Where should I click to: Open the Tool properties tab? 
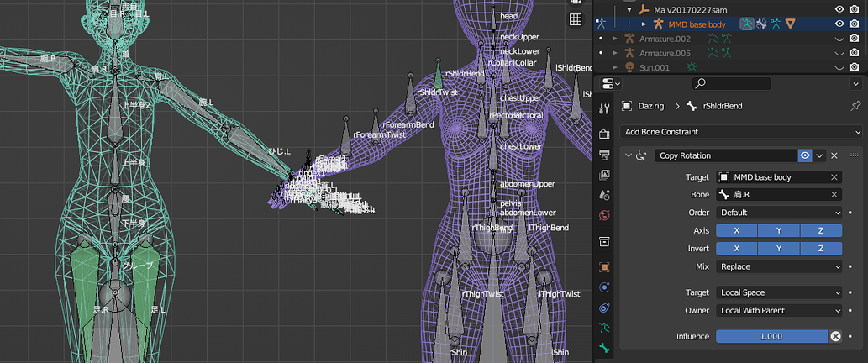604,108
